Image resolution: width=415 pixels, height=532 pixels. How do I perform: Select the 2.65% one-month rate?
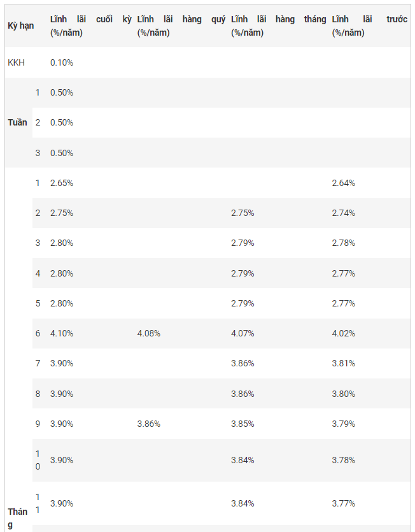pos(62,183)
